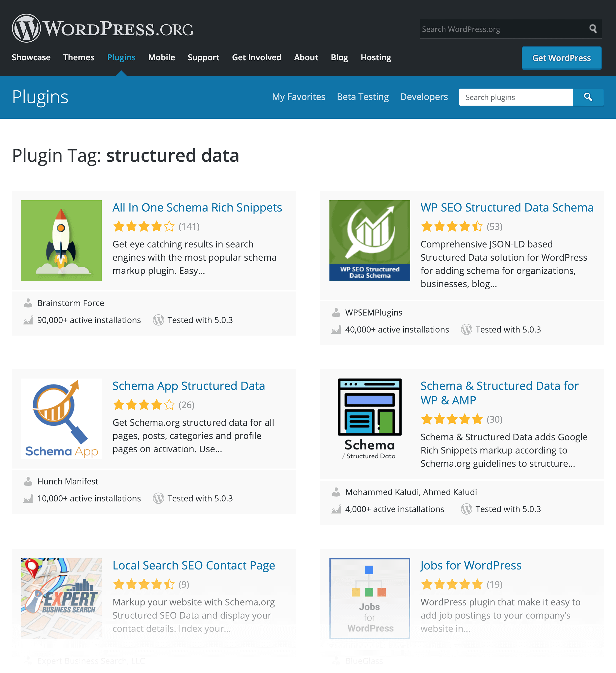Screen dimensions: 616x673
Task: Click the Expert Business Search thumbnail
Action: (61, 598)
